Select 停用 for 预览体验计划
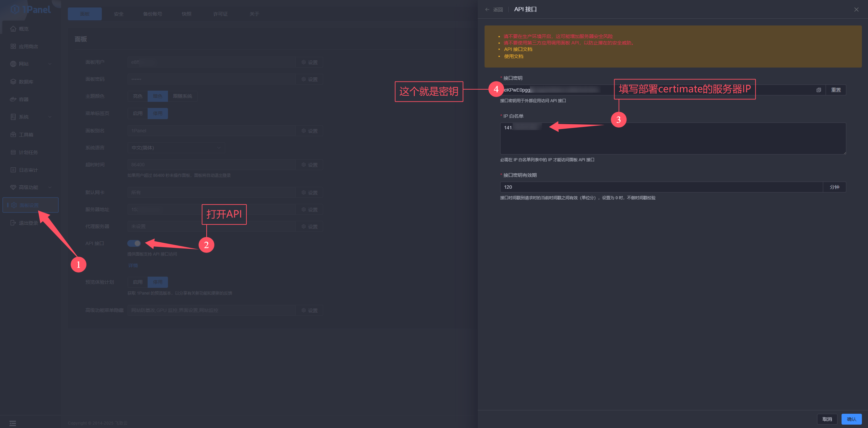The image size is (868, 428). pyautogui.click(x=158, y=282)
